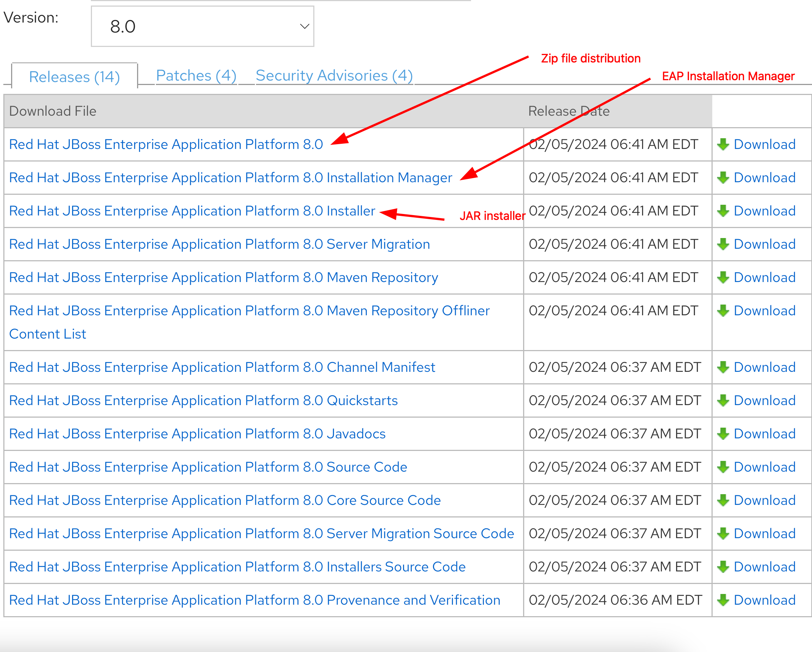This screenshot has height=652, width=812.
Task: Click the download icon for EAP 8.0 zip distribution
Action: (x=723, y=145)
